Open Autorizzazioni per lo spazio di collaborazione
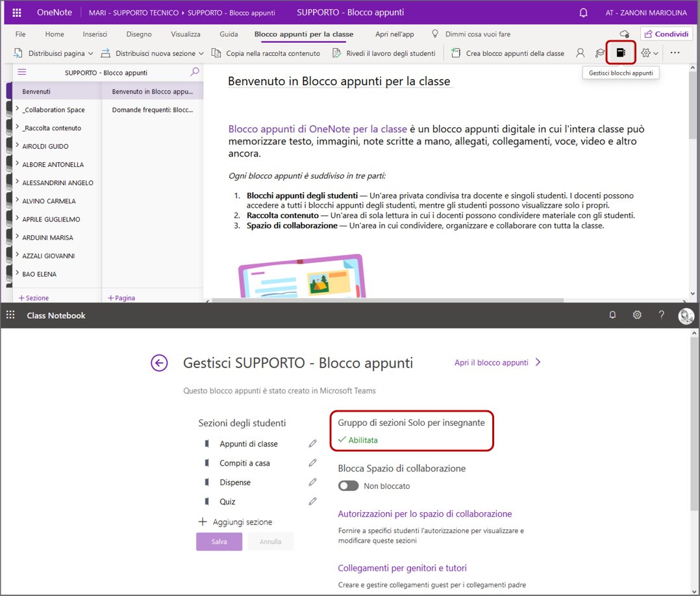This screenshot has height=596, width=700. (425, 514)
